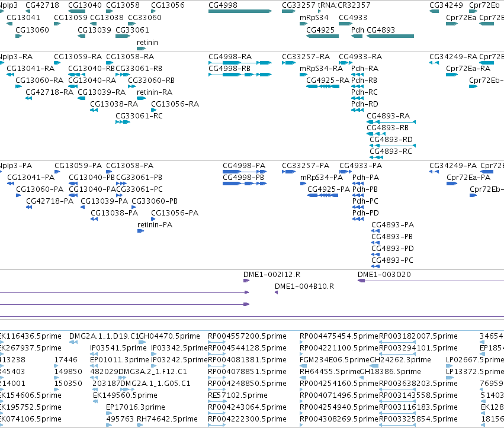Select the CG13056 gene label
Image resolution: width=504 pixels, height=428 pixels.
pos(168,5)
